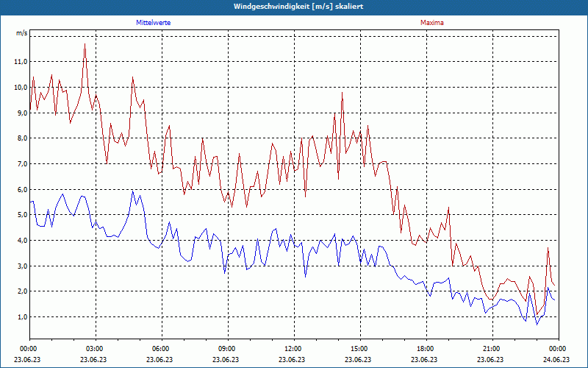Select the red 'Maxima' legend label
This screenshot has width=588, height=368.
pos(432,23)
